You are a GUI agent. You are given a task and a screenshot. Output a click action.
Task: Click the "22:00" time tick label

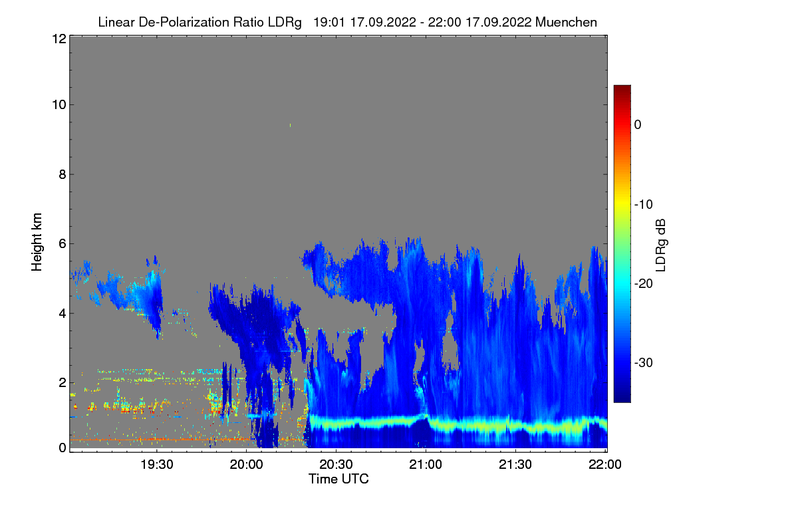(x=605, y=465)
